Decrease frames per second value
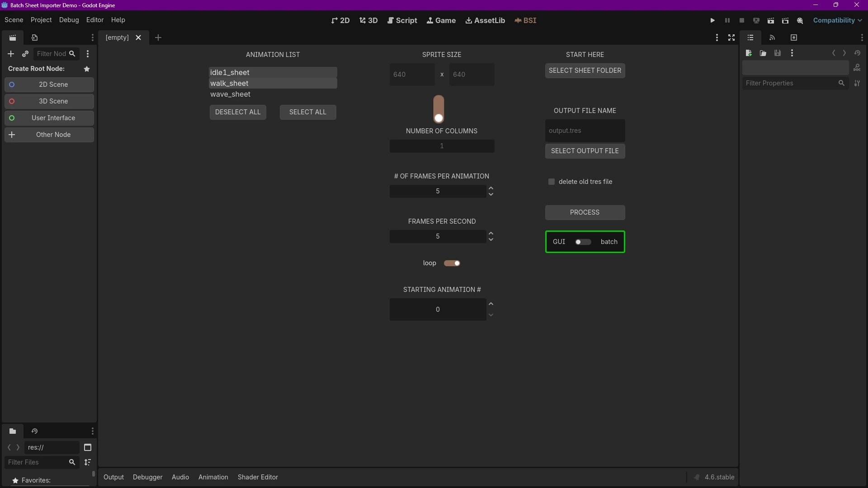Viewport: 868px width, 488px height. [x=491, y=239]
